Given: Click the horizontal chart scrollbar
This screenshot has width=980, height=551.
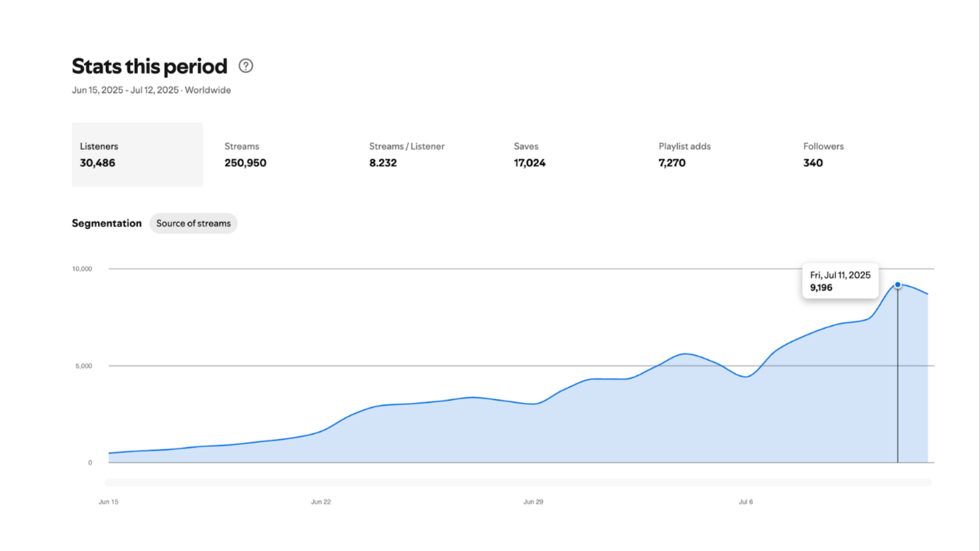Looking at the screenshot, I should pos(518,482).
